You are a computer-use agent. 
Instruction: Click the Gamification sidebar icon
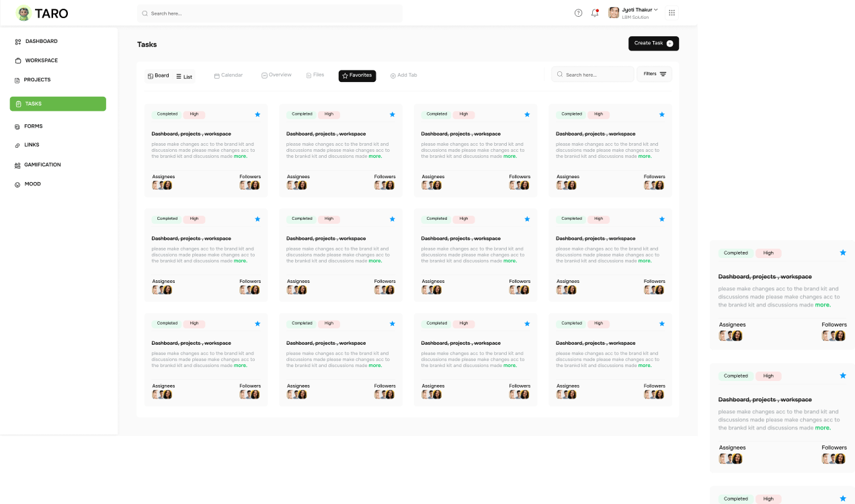coord(17,165)
